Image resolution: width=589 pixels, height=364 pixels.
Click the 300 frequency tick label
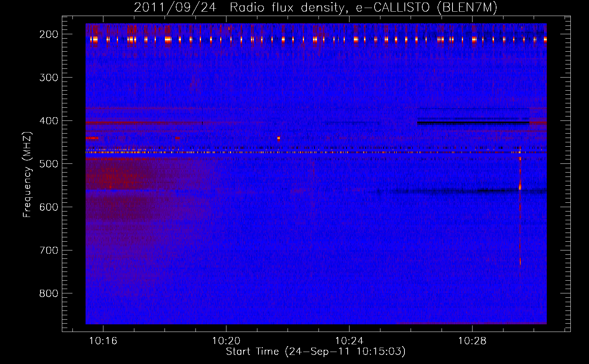coord(48,78)
